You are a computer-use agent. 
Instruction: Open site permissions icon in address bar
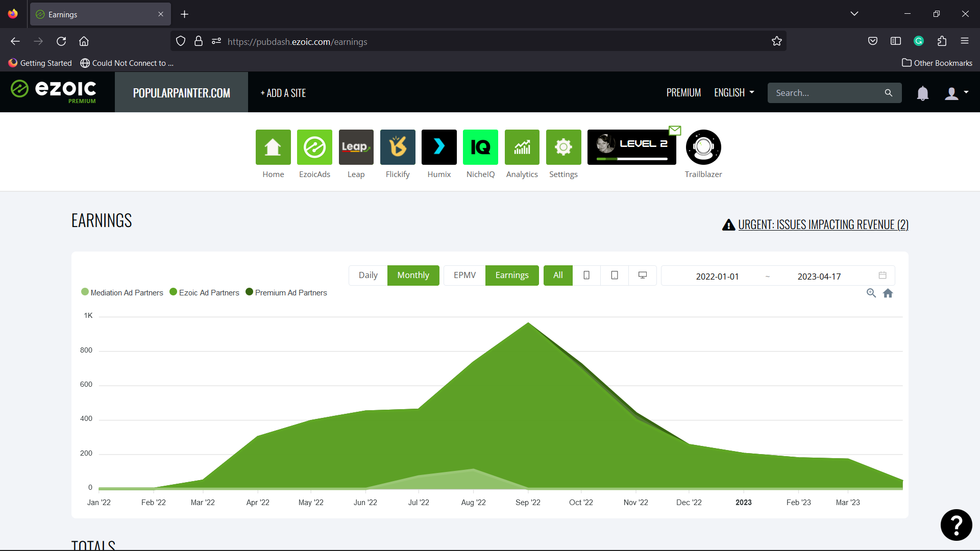click(x=216, y=41)
